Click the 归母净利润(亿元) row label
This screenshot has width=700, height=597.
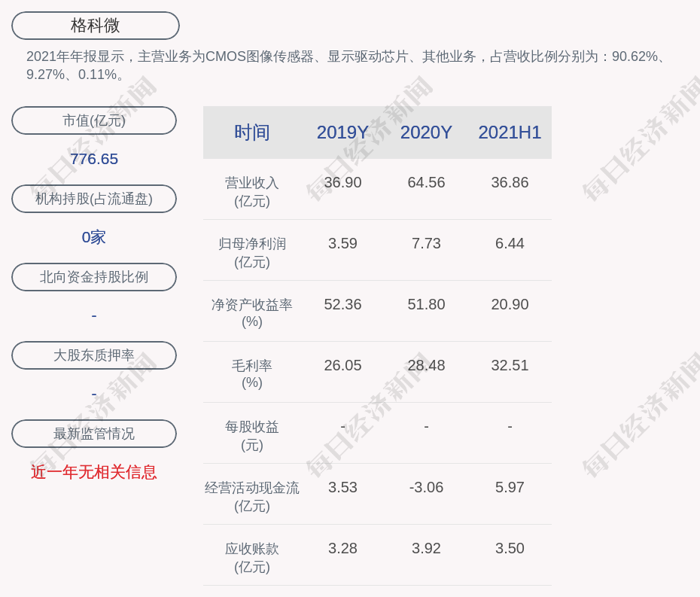(252, 253)
